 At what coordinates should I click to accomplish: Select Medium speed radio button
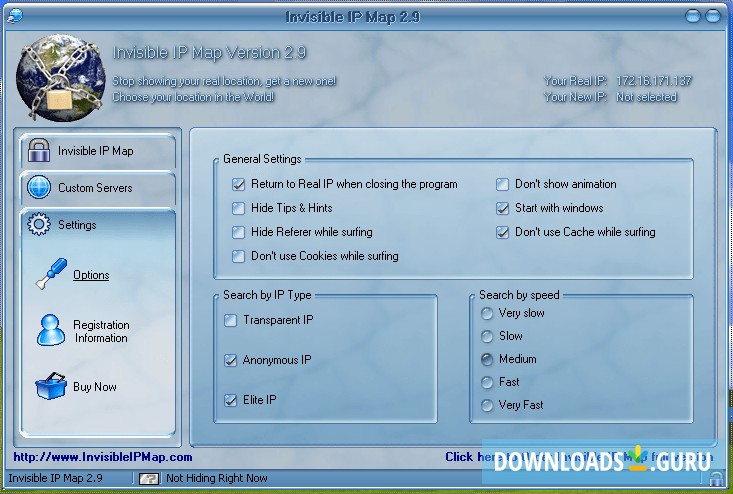[x=487, y=359]
